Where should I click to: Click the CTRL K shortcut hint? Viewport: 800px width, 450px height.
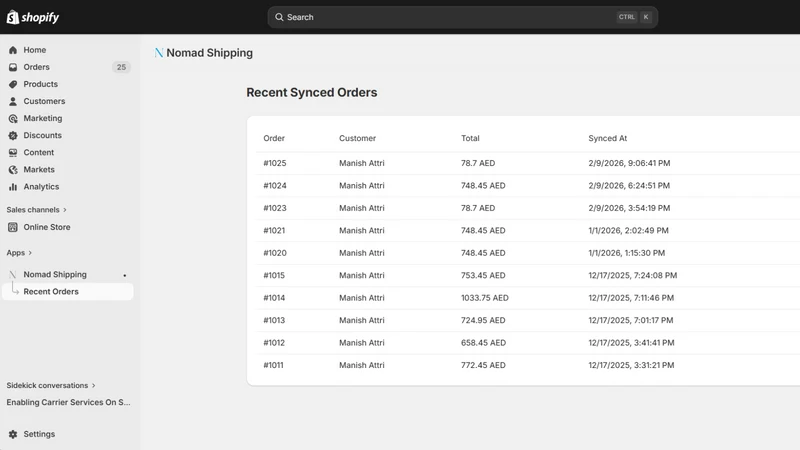tap(634, 17)
